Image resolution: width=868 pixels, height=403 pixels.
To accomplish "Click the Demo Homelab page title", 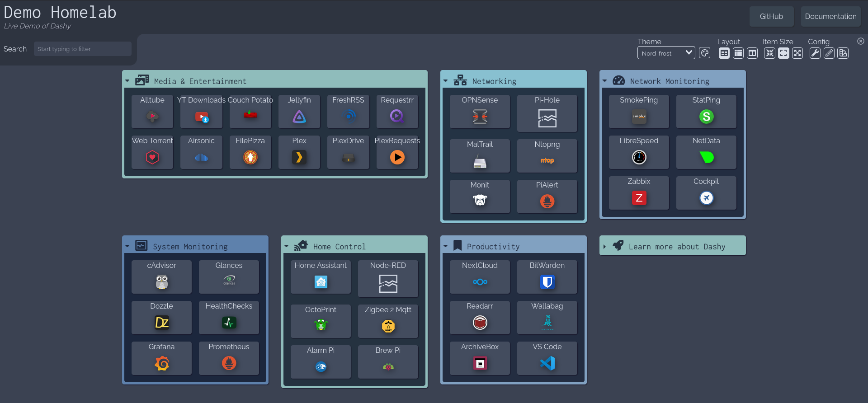I will [x=60, y=12].
